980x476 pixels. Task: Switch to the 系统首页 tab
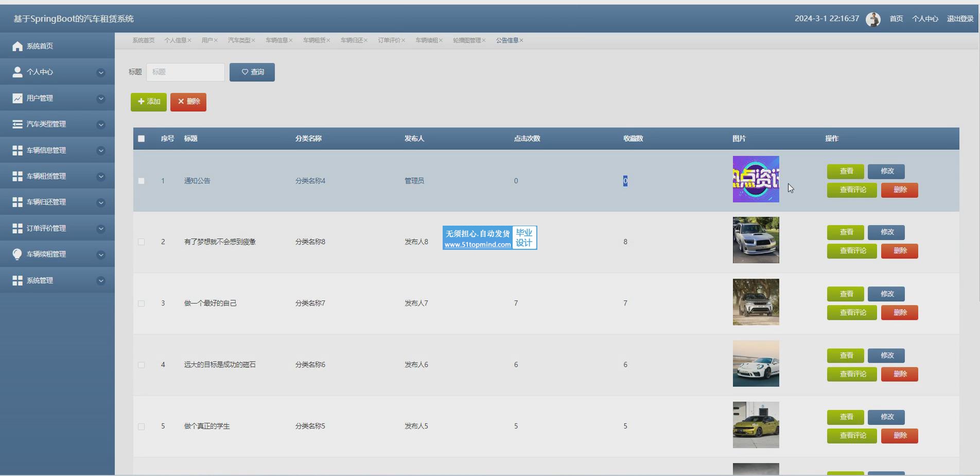tap(143, 40)
